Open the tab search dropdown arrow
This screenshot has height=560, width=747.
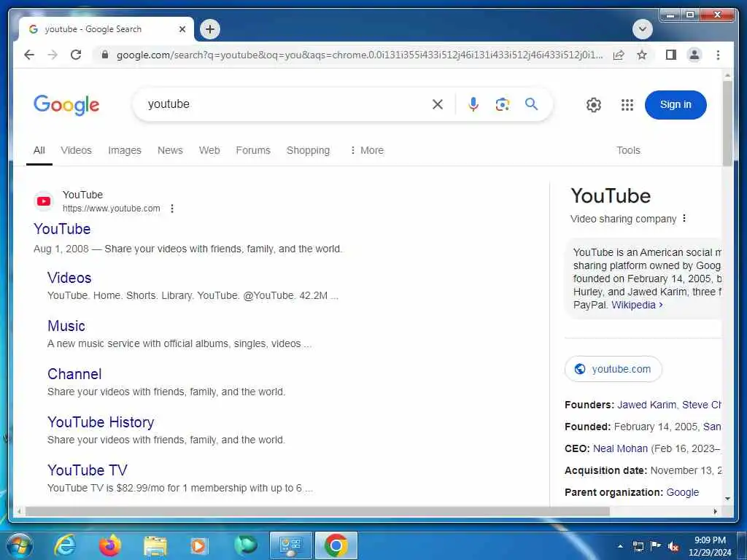642,29
